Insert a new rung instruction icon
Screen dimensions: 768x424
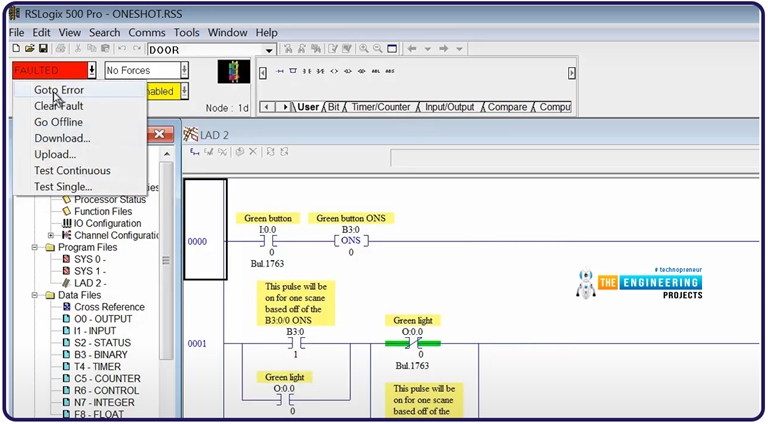(280, 71)
